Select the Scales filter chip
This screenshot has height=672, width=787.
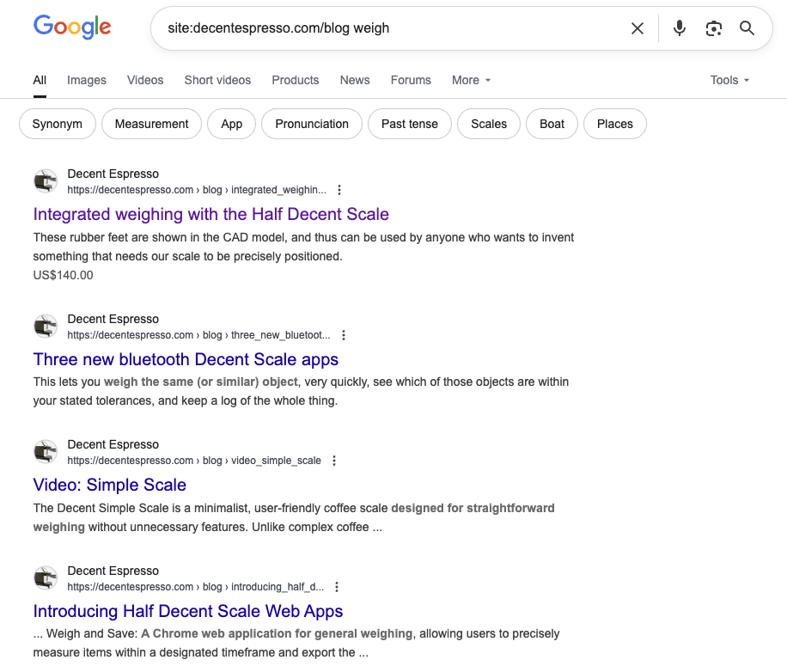coord(489,124)
